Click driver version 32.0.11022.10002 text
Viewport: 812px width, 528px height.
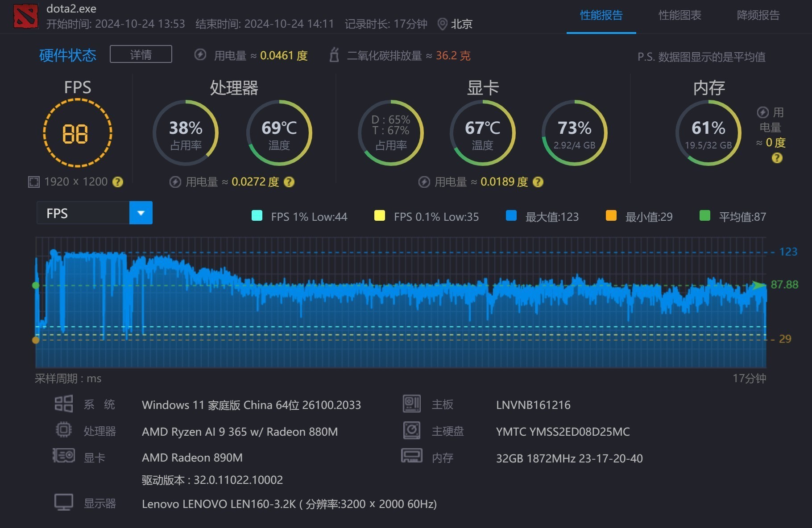point(212,480)
